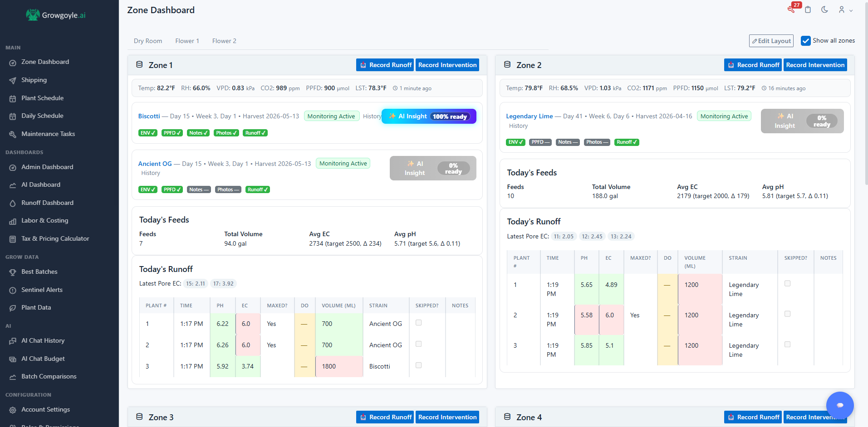868x427 pixels.
Task: Open Tax & Pricing Calculator calculator icon
Action: click(x=13, y=238)
